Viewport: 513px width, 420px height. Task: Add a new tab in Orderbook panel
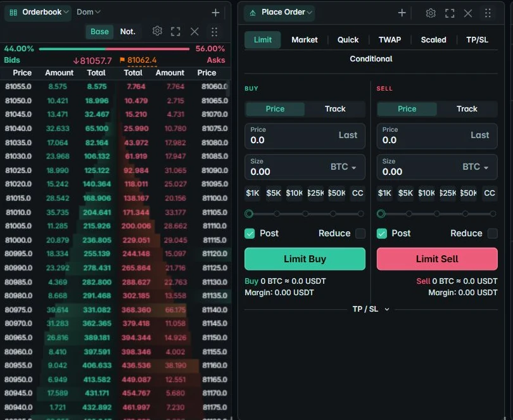click(x=215, y=13)
